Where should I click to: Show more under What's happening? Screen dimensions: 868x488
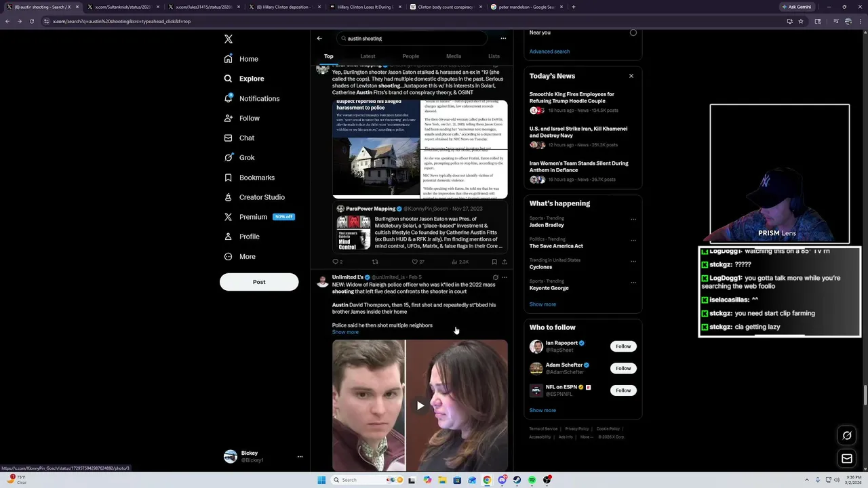click(x=542, y=304)
